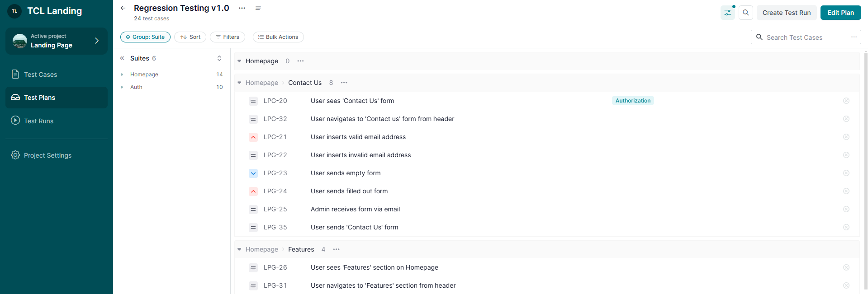
Task: Collapse the Homepage suite group header
Action: click(x=239, y=61)
